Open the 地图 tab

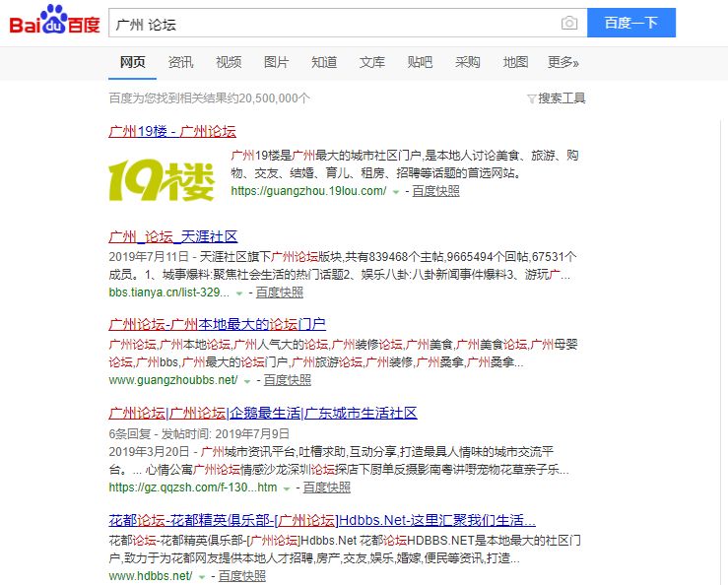click(515, 62)
